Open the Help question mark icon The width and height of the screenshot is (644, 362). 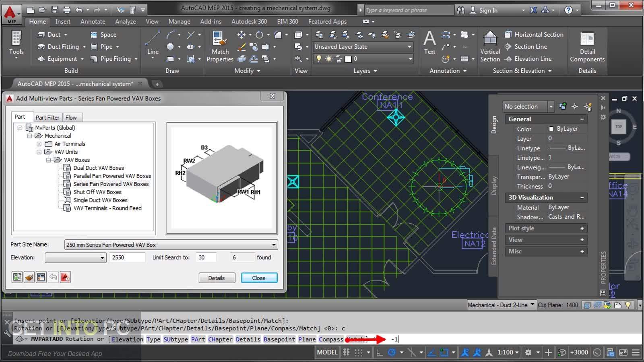(x=568, y=10)
